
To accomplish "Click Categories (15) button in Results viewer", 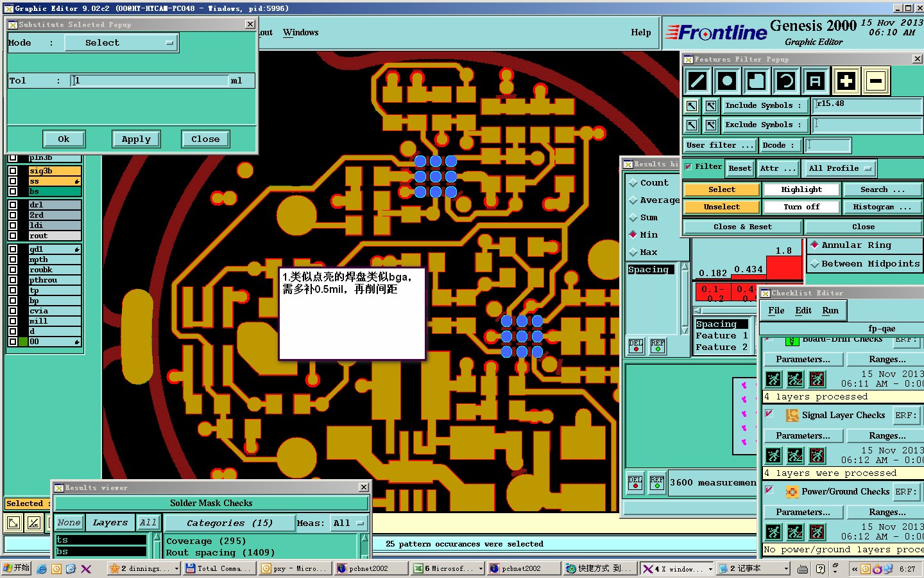I will tap(229, 523).
